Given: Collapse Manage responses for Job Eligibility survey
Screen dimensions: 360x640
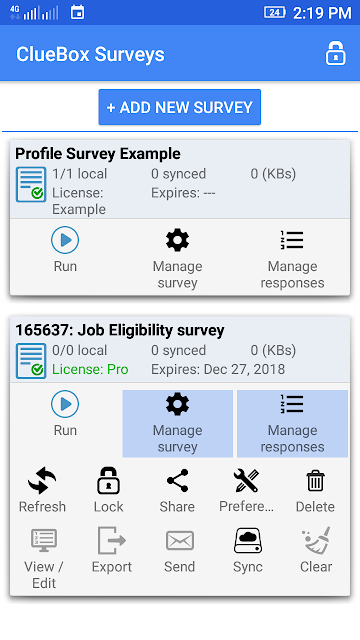Looking at the screenshot, I should 292,423.
